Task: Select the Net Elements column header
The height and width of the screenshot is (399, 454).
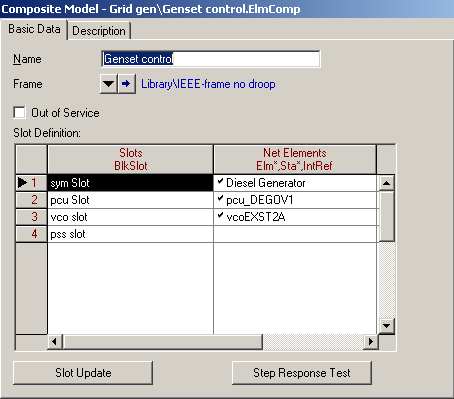Action: (x=295, y=159)
